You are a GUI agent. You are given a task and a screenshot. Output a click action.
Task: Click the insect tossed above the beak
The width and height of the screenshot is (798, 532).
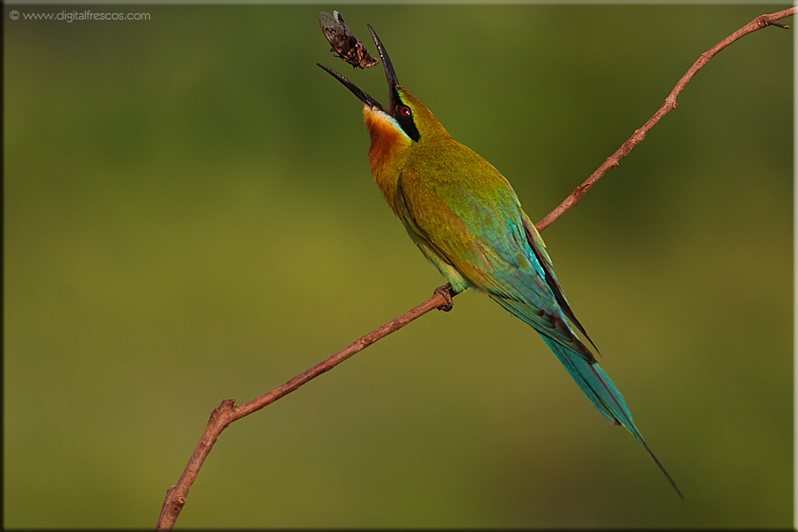(346, 42)
